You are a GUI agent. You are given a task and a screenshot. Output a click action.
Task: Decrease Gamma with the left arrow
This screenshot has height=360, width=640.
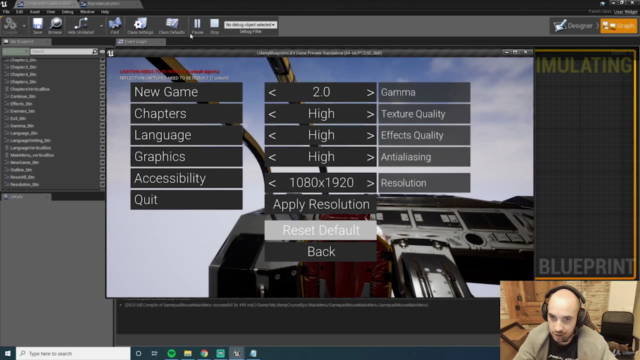(x=272, y=93)
